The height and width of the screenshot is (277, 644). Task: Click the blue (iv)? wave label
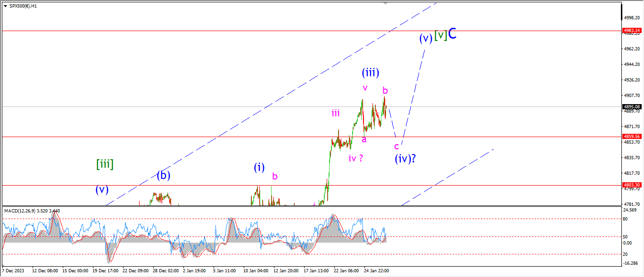pos(405,158)
